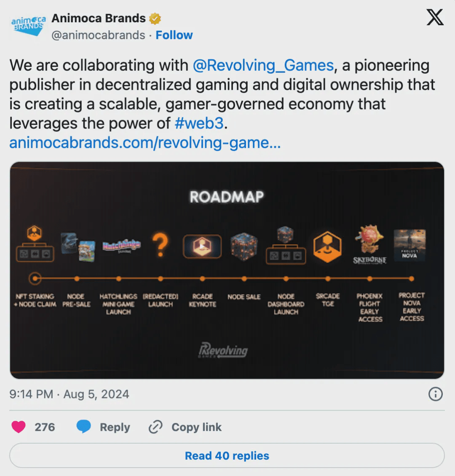Screen dimensions: 455x476
Task: Click the Skyborne Phoenix Flight logo
Action: click(369, 244)
